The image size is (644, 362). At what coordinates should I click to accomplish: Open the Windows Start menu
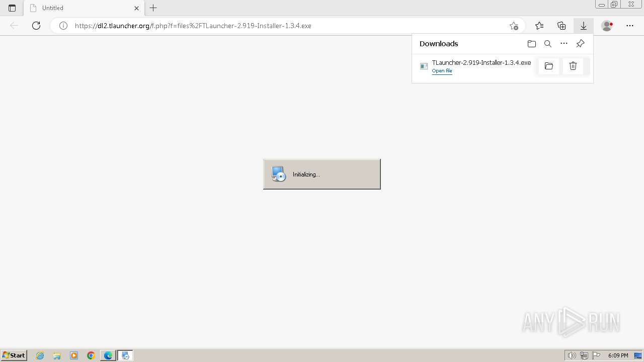[x=14, y=355]
